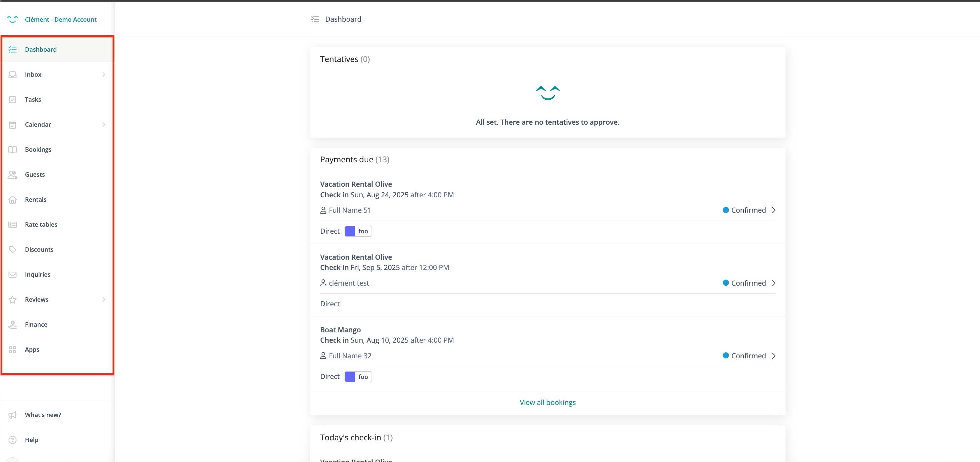Click the purple foo tag on Boat Mango
The width and height of the screenshot is (980, 462).
click(x=358, y=376)
